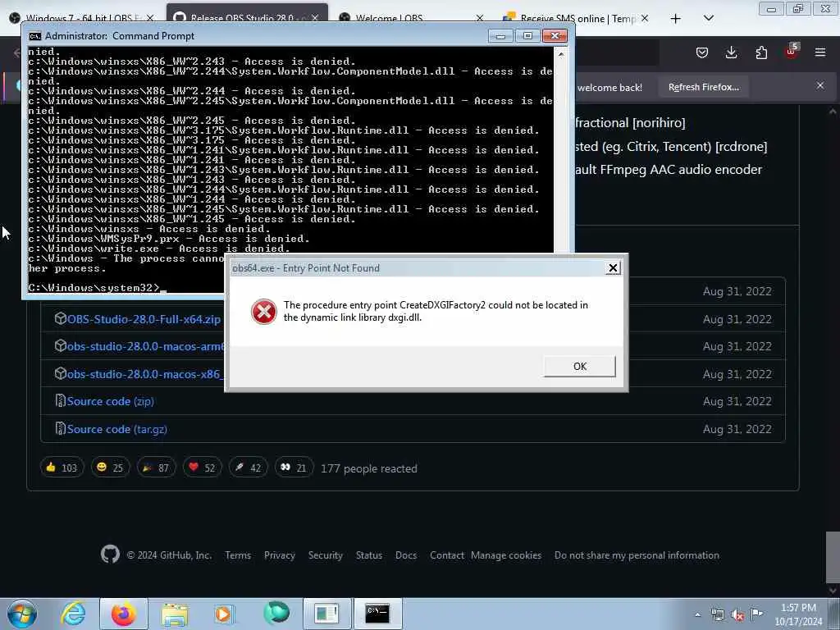Image resolution: width=840 pixels, height=630 pixels.
Task: Open the Action Center flag icon
Action: (x=757, y=614)
